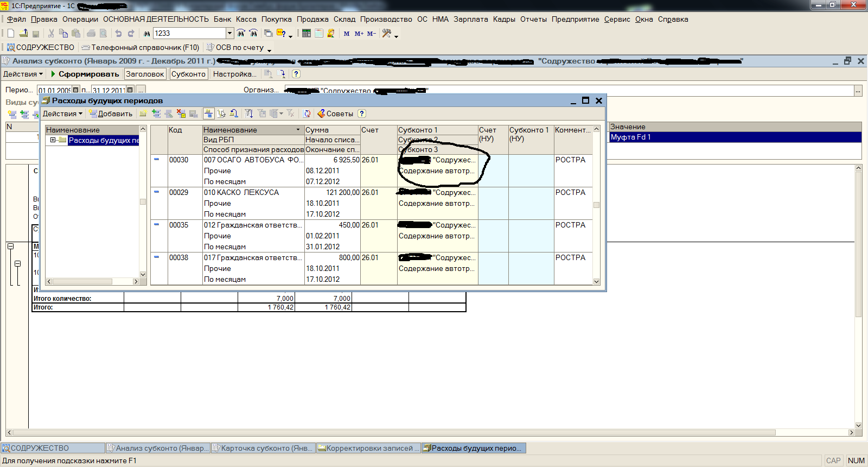Collapse the outer report group minus box
The image size is (868, 467).
(10, 246)
